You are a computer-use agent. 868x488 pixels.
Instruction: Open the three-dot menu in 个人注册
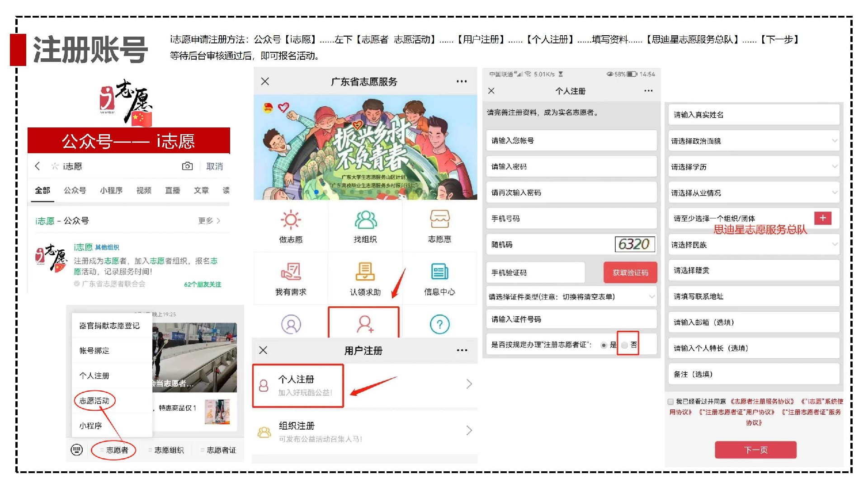point(648,91)
